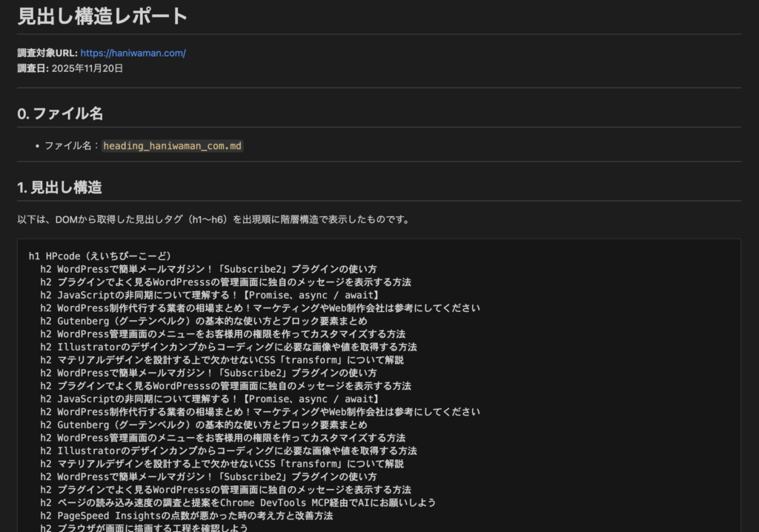Click the paragraph starting with 以下は、DOMから取得
759x532 pixels.
tap(212, 219)
